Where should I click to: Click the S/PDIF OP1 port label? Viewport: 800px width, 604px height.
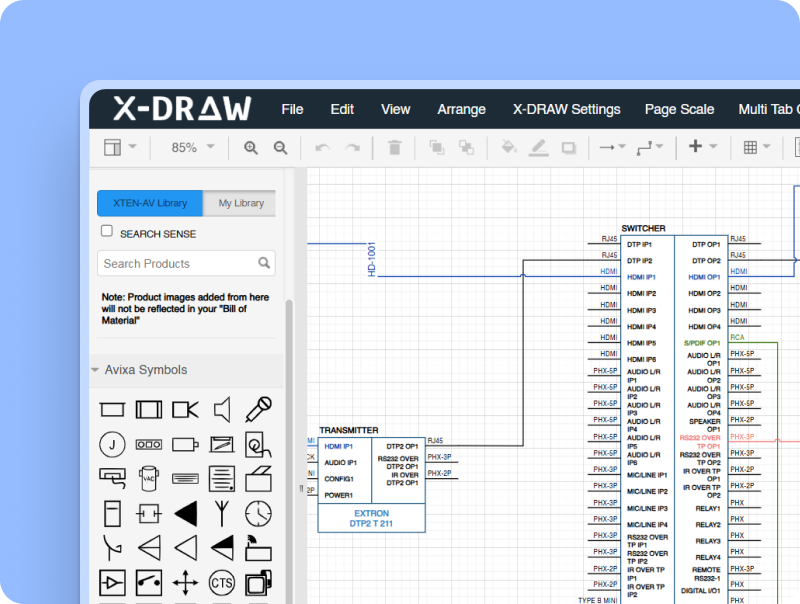702,343
